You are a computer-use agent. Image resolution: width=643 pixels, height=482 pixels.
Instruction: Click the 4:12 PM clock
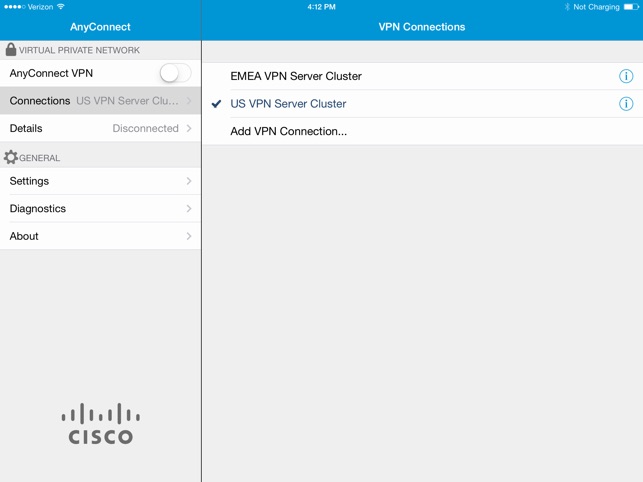(322, 7)
